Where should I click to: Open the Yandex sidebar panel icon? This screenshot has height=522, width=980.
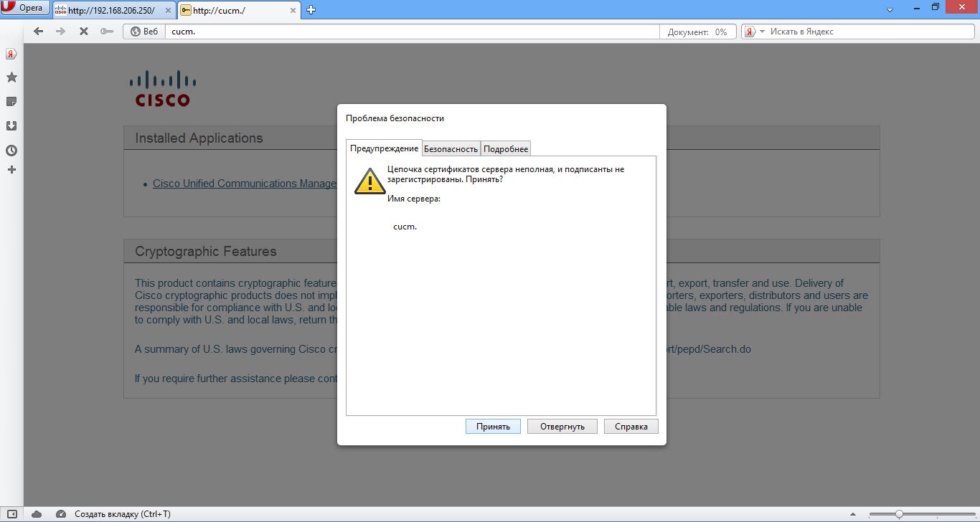coord(11,54)
